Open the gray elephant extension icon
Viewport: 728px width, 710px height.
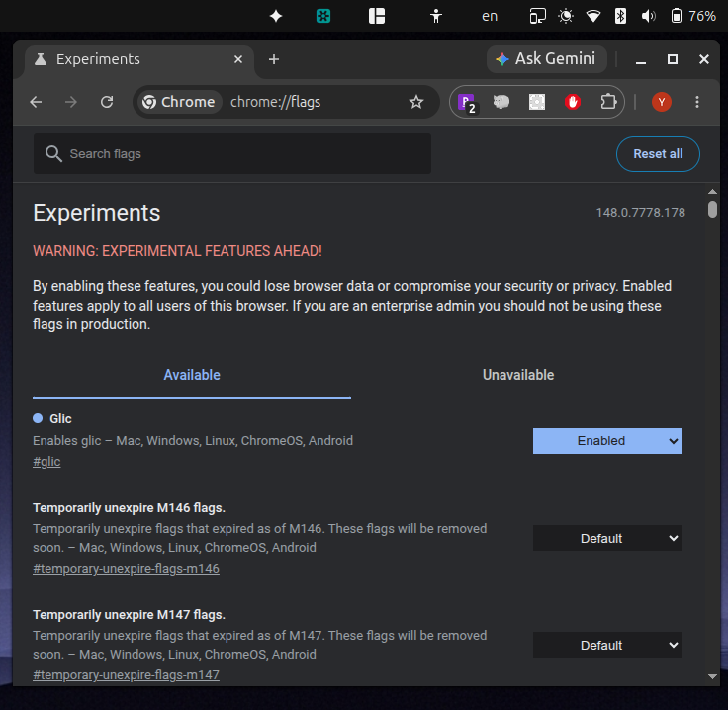coord(500,102)
